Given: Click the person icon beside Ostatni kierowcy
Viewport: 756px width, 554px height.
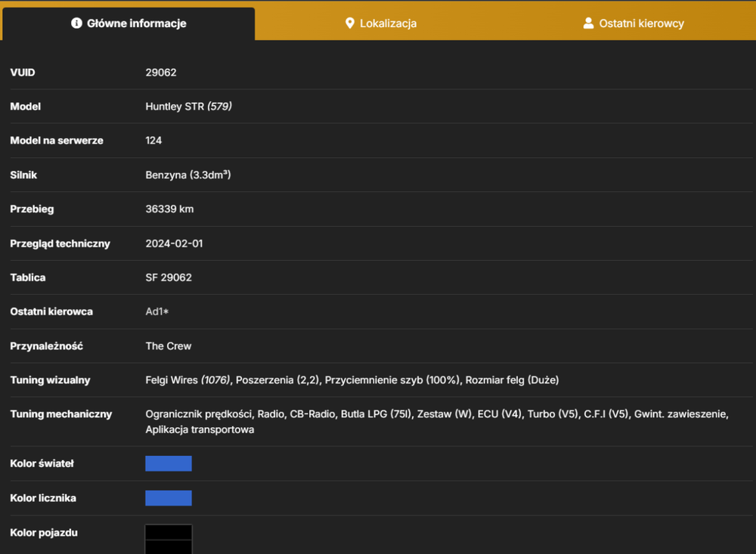Looking at the screenshot, I should tap(588, 23).
